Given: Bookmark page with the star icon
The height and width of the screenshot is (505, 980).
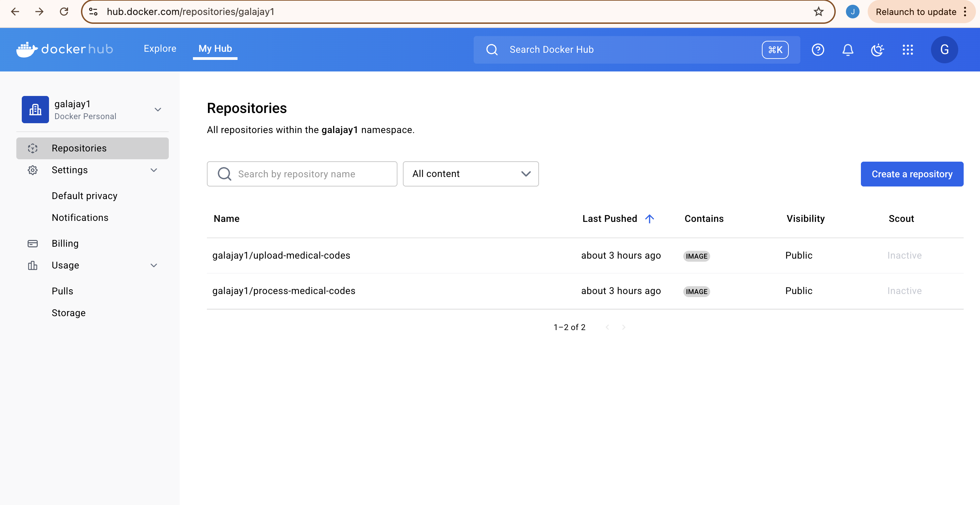Looking at the screenshot, I should [x=818, y=12].
